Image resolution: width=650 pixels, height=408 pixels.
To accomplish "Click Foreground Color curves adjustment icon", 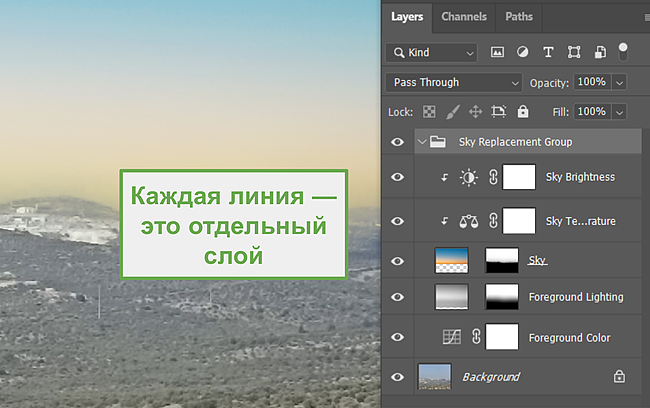I will [451, 337].
